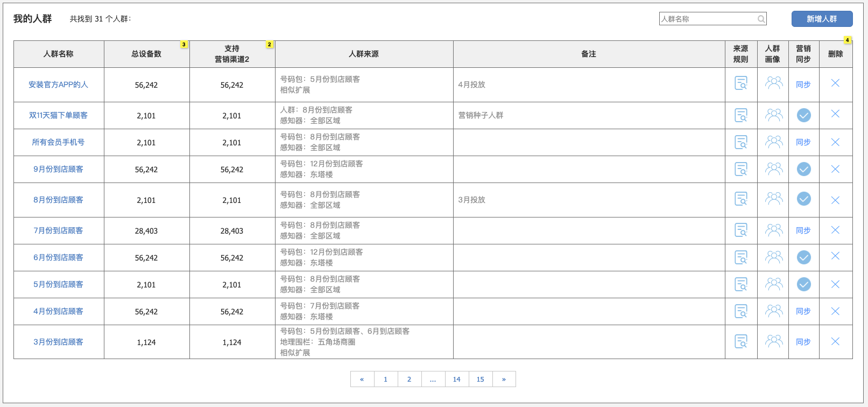
Task: Open source rule icon for 3月份到店顾客
Action: (741, 341)
